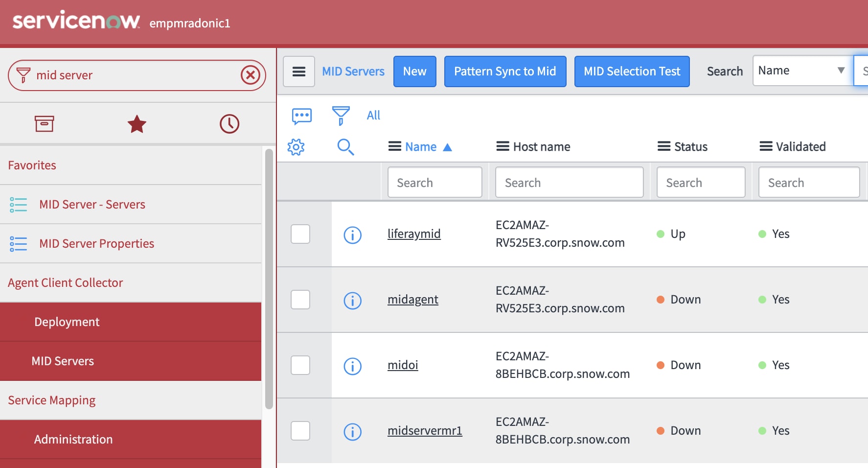The image size is (868, 468).
Task: Open Status column options menu icon
Action: [664, 146]
